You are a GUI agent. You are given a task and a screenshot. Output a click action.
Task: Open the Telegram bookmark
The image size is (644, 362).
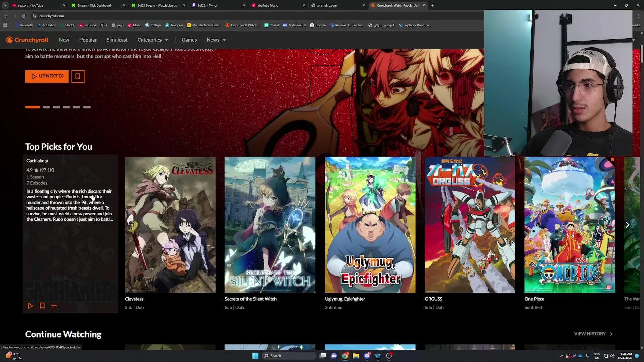[x=174, y=25]
